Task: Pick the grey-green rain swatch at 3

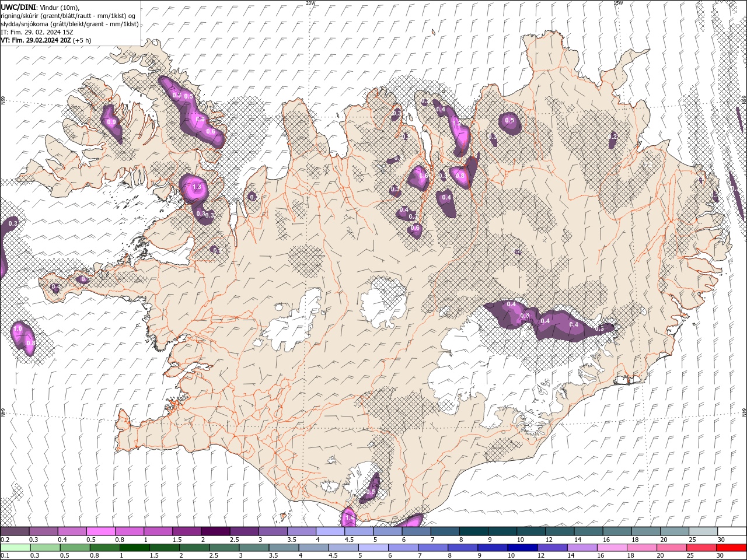Action: click(x=254, y=548)
